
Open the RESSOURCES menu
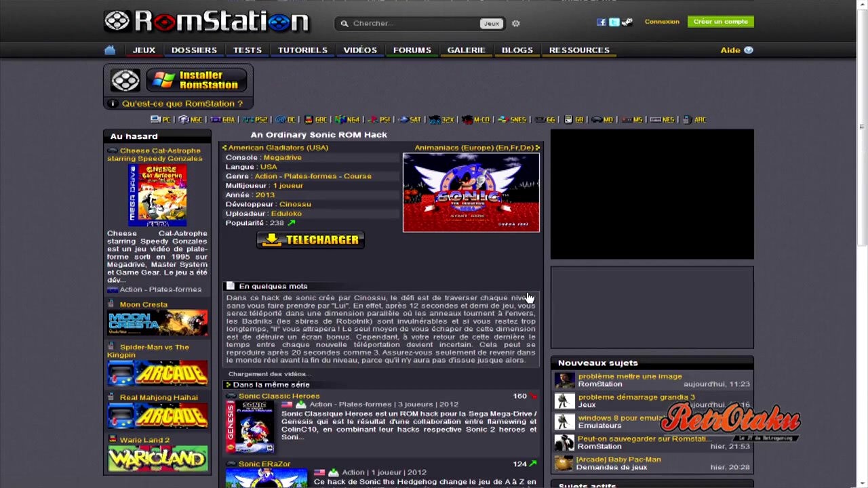pyautogui.click(x=579, y=50)
